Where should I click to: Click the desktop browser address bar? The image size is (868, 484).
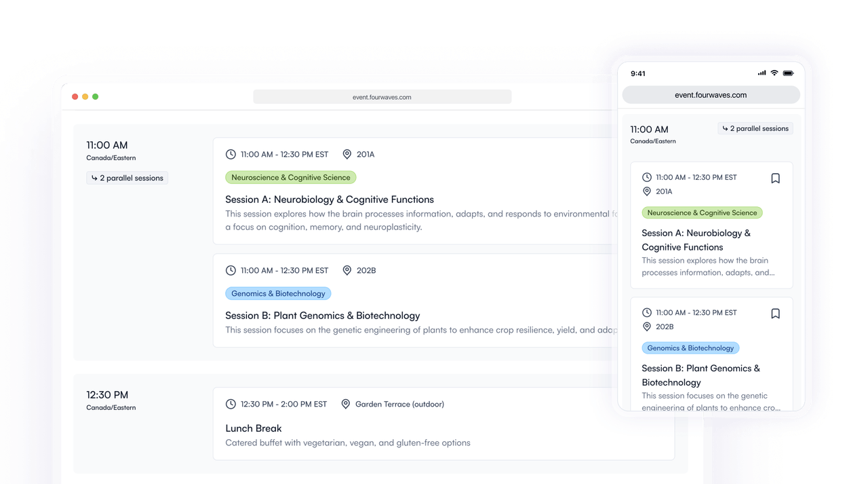(x=382, y=97)
